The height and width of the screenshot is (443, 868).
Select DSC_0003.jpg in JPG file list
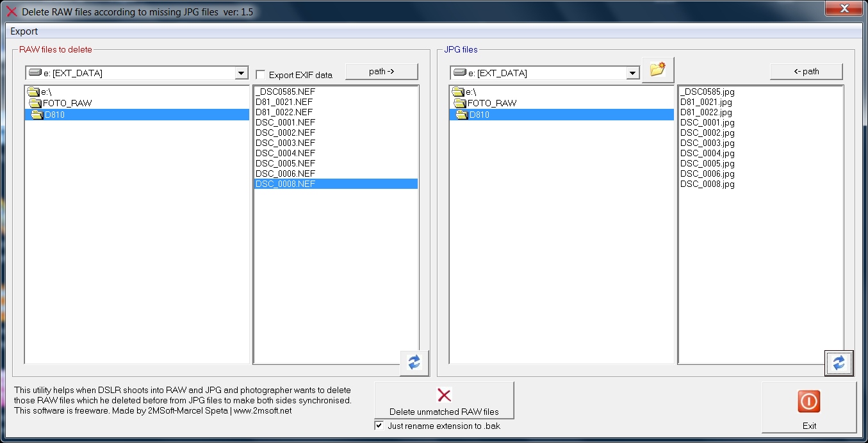point(761,143)
